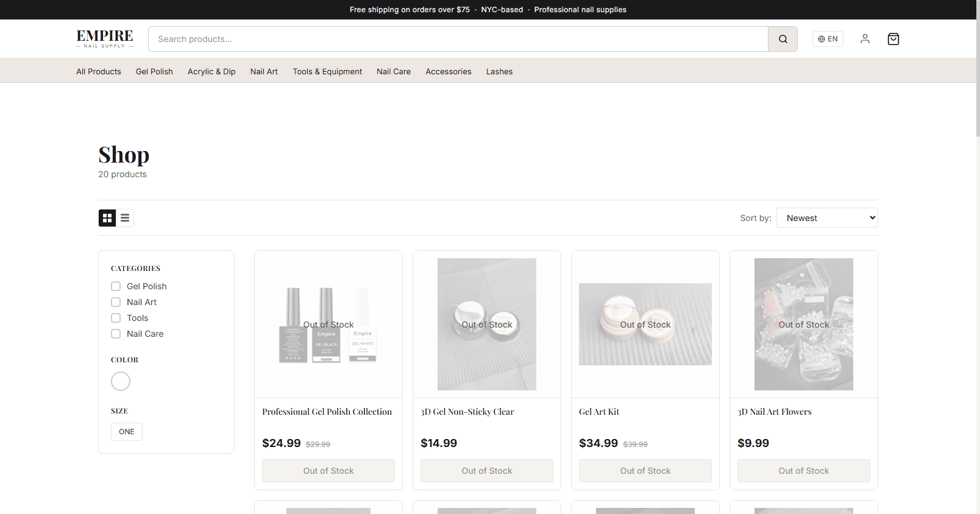Check the Gel Polish category filter

[x=116, y=286]
